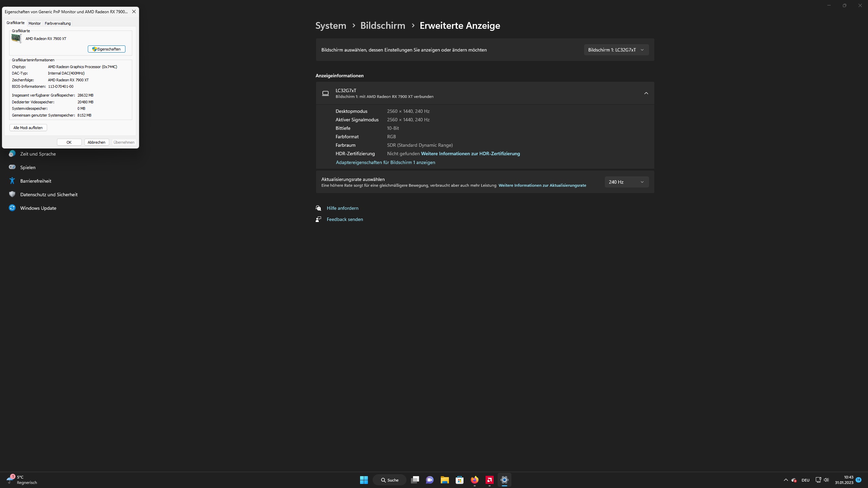The image size is (868, 488).
Task: Close the Eigenschaften properties dialog
Action: click(134, 12)
